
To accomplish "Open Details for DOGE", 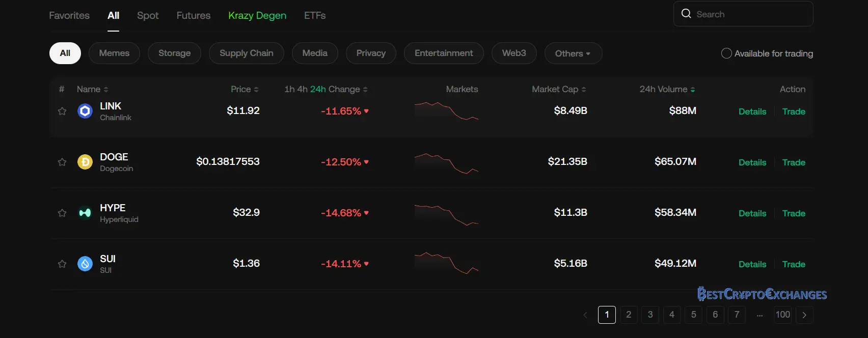I will (x=752, y=162).
